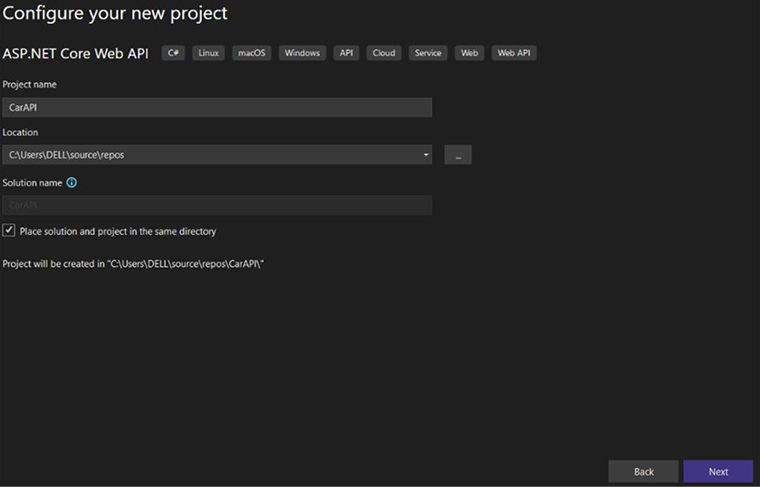This screenshot has width=760, height=487.
Task: Click the disabled Solution name field
Action: click(x=217, y=205)
